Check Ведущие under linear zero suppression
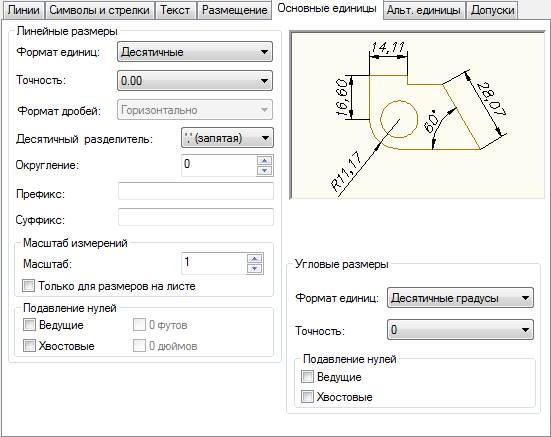Screen dimensions: 551x437 tap(29, 325)
